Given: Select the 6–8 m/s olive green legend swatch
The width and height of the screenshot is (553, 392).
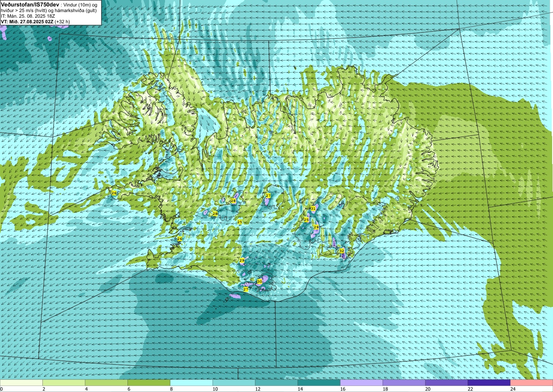Looking at the screenshot, I should pyautogui.click(x=149, y=383).
